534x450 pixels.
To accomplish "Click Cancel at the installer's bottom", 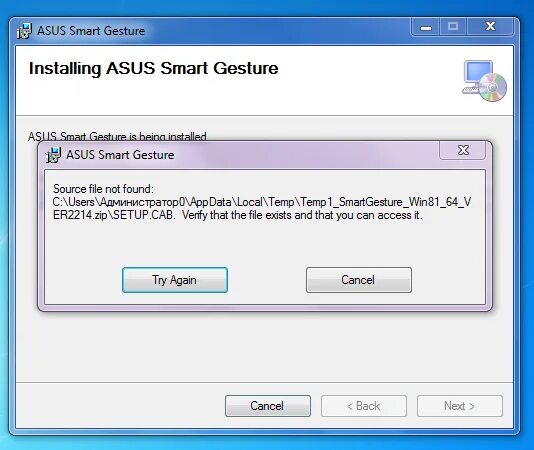I will (268, 406).
